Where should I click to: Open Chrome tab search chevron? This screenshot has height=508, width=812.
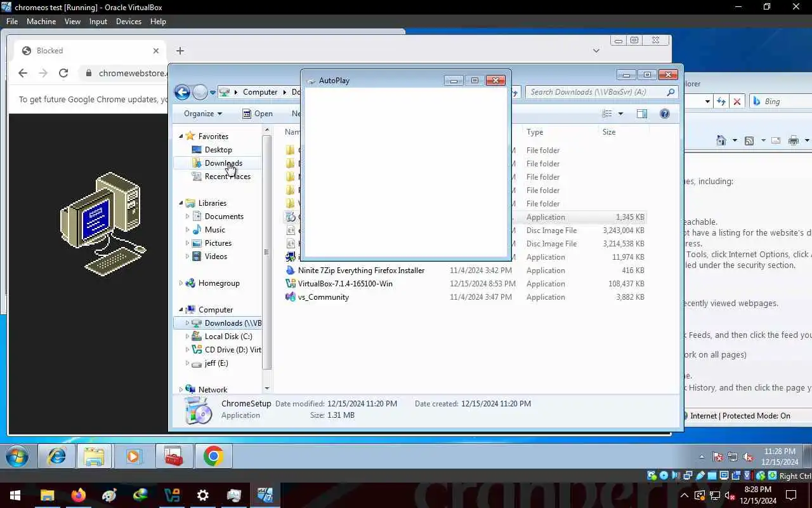[596, 51]
